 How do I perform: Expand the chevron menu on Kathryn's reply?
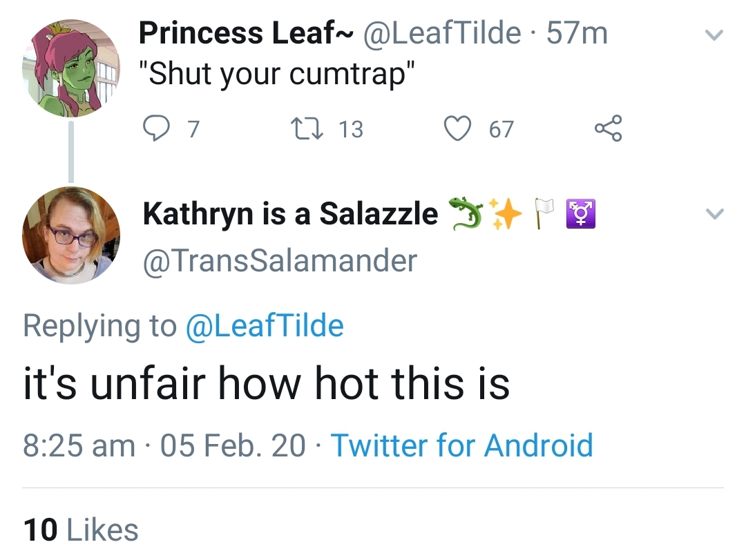[714, 213]
